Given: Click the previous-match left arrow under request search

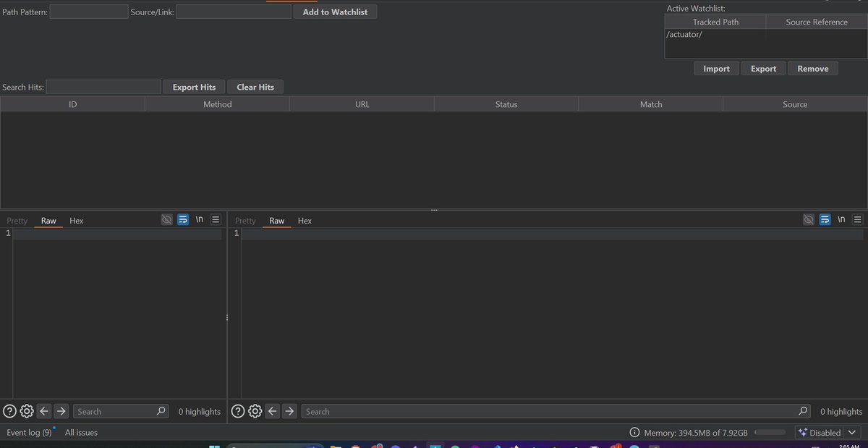Looking at the screenshot, I should tap(43, 410).
